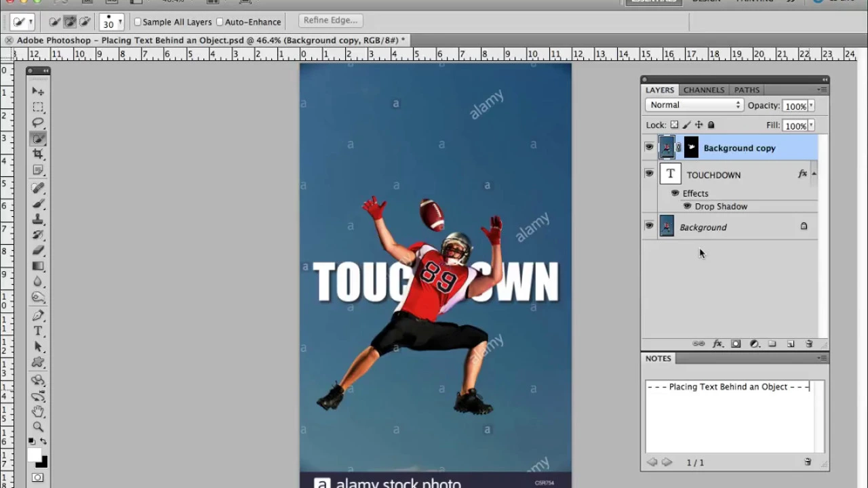Screen dimensions: 868x488
Task: Select the Crop tool
Action: (x=38, y=154)
